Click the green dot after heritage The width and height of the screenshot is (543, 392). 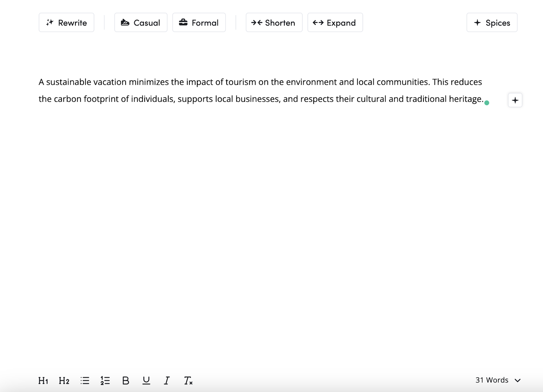click(487, 103)
